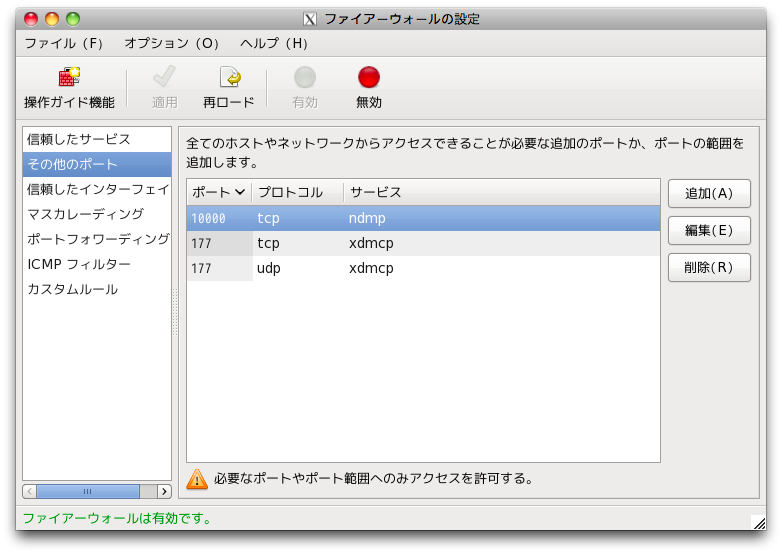
Task: Click the warning triangle icon
Action: pos(198,479)
